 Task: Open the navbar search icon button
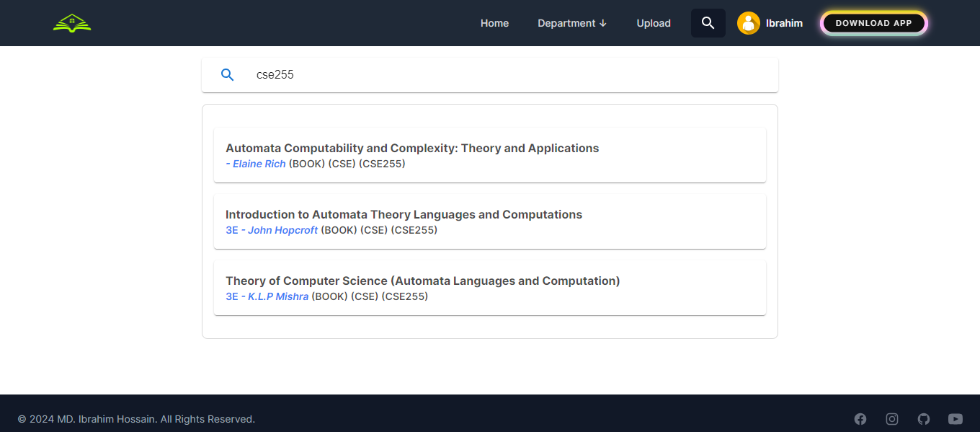coord(708,23)
